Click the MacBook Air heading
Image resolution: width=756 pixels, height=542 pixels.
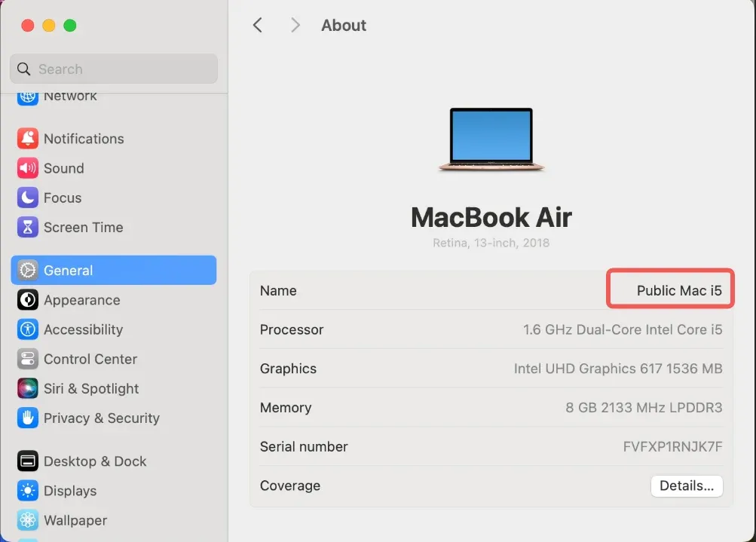491,217
